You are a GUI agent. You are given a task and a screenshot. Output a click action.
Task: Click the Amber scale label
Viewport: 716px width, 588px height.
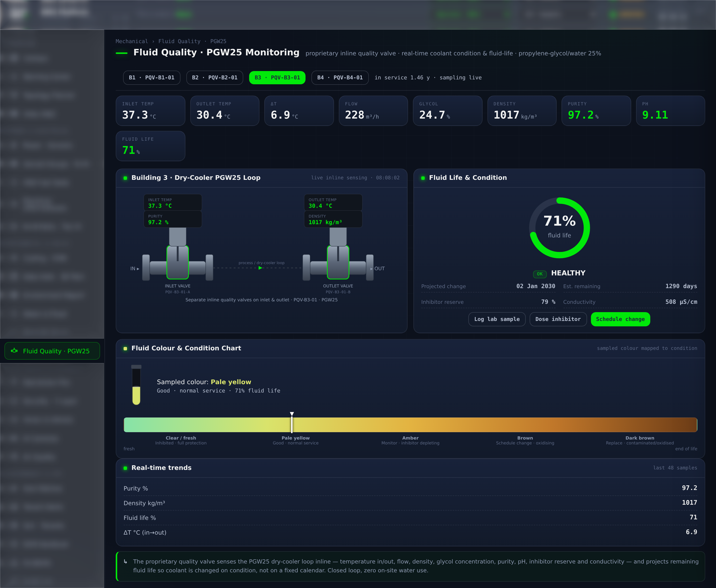pyautogui.click(x=410, y=438)
